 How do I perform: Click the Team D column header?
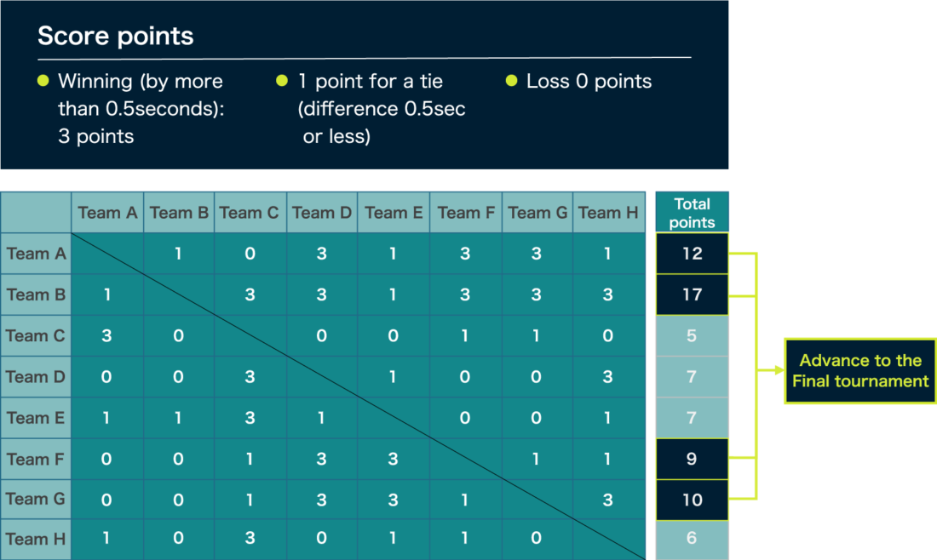(x=321, y=213)
